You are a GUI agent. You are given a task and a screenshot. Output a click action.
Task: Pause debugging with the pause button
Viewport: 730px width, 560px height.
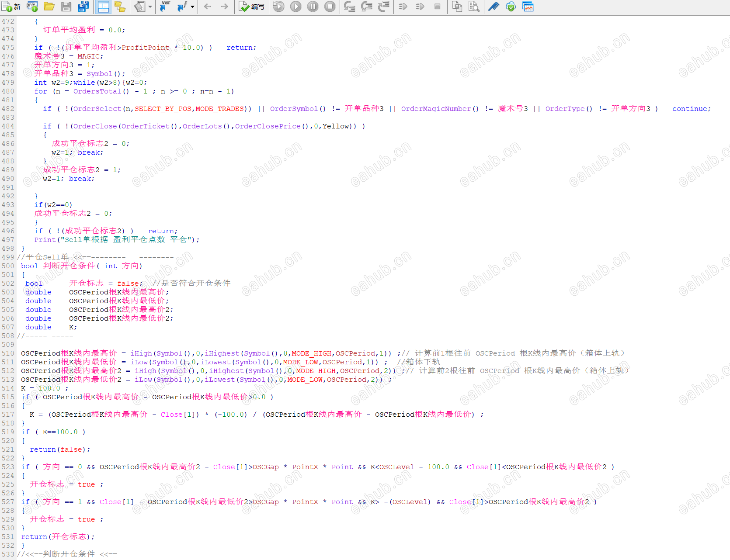pos(313,7)
